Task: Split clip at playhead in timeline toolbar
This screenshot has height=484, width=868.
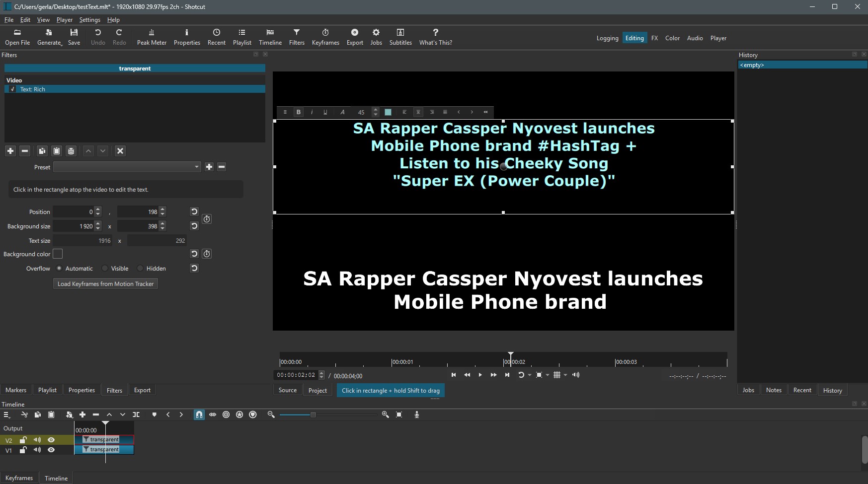Action: 136,415
